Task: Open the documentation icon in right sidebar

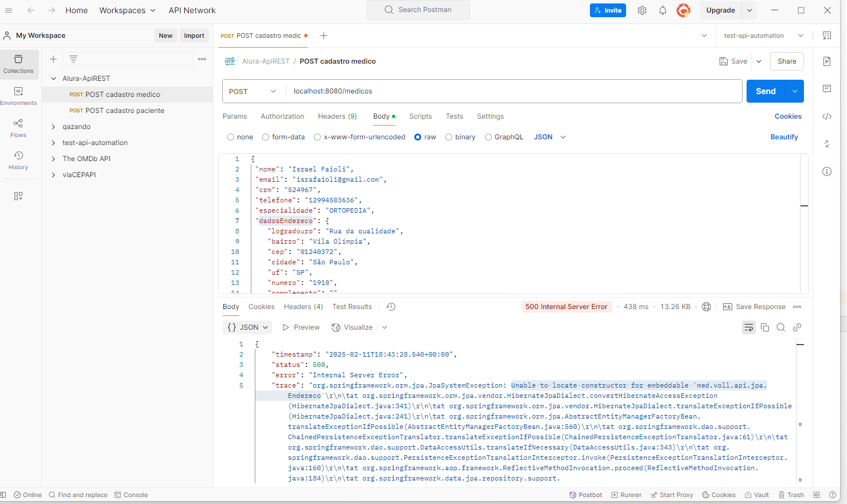Action: coord(827,61)
